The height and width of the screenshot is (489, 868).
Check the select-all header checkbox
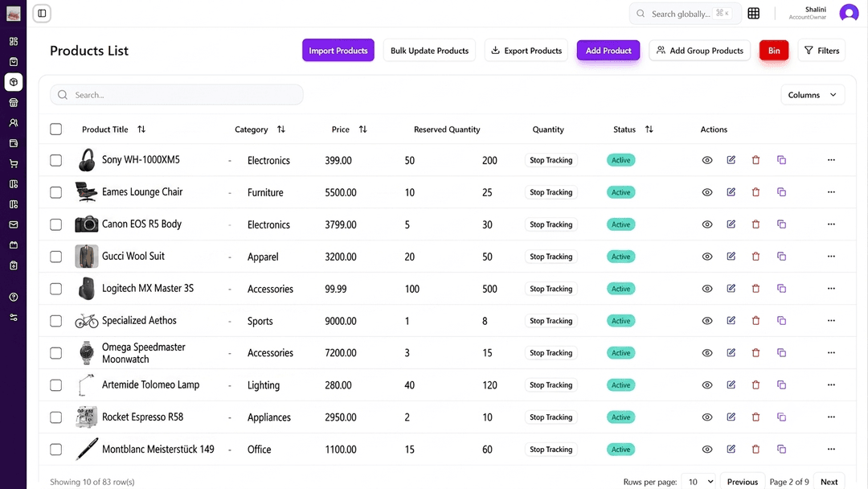56,129
